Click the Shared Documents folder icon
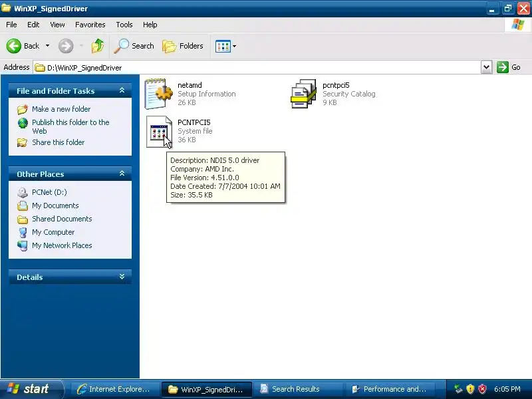 pos(23,219)
